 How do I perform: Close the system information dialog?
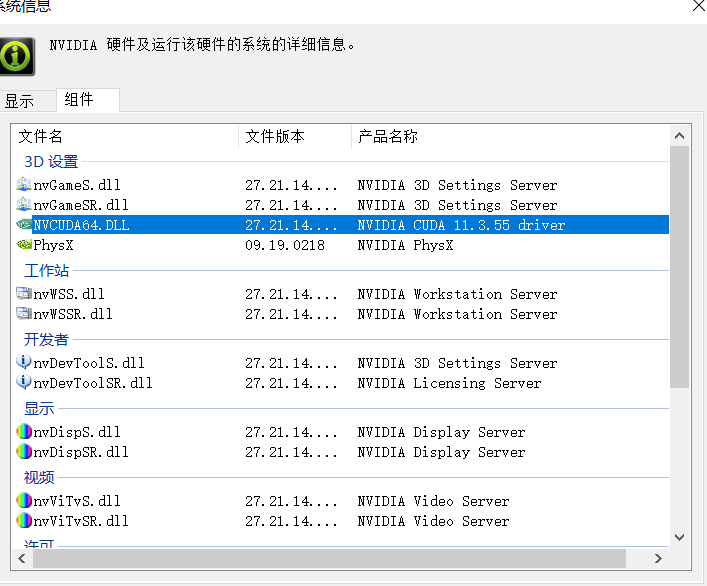point(699,6)
